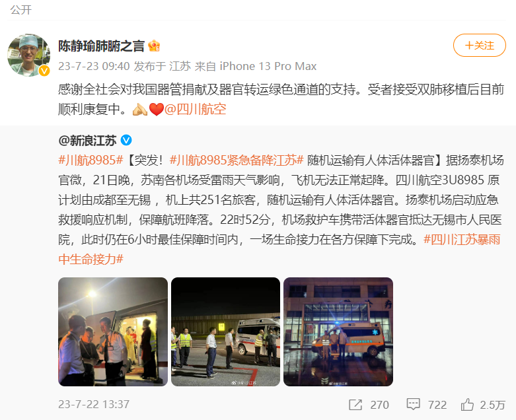Click the 公开 visibility label

pos(21,10)
